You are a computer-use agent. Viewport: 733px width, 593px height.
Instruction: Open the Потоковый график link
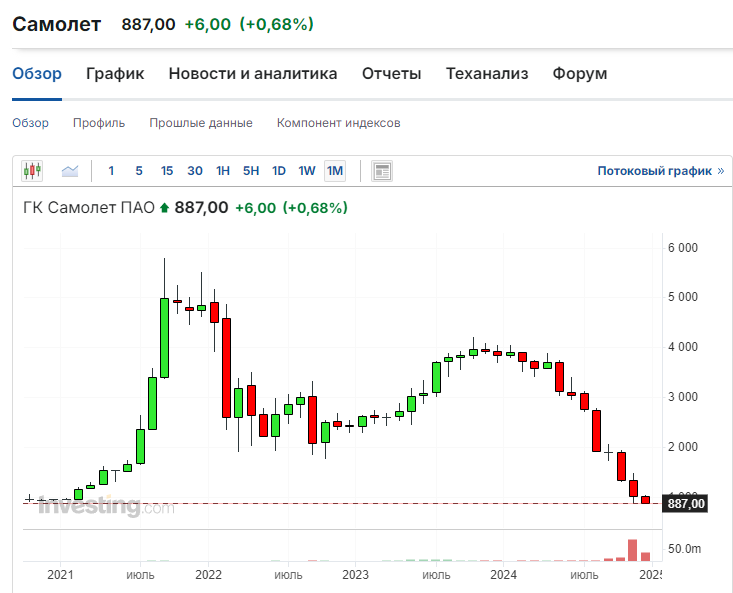[661, 171]
